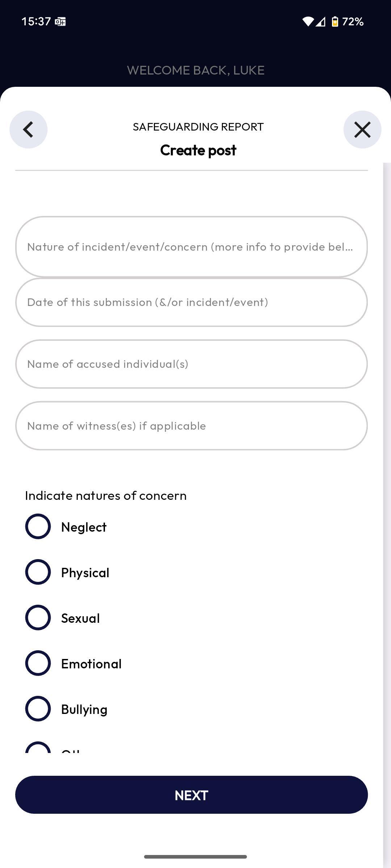
Task: Tap the NEXT button
Action: tap(192, 795)
